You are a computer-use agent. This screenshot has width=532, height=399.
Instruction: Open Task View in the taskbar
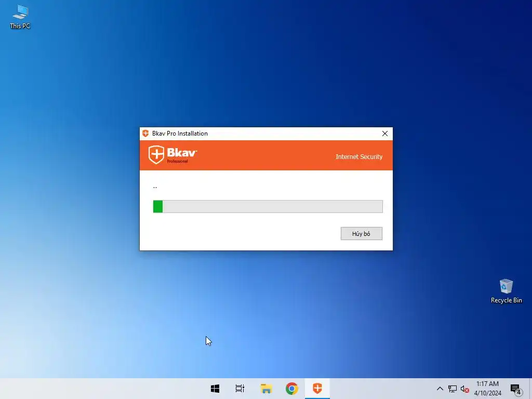[x=240, y=389]
